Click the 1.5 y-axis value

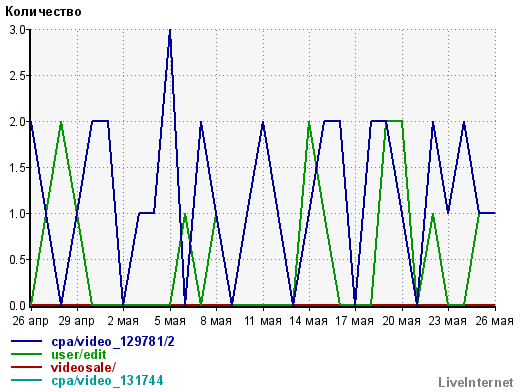click(x=17, y=168)
